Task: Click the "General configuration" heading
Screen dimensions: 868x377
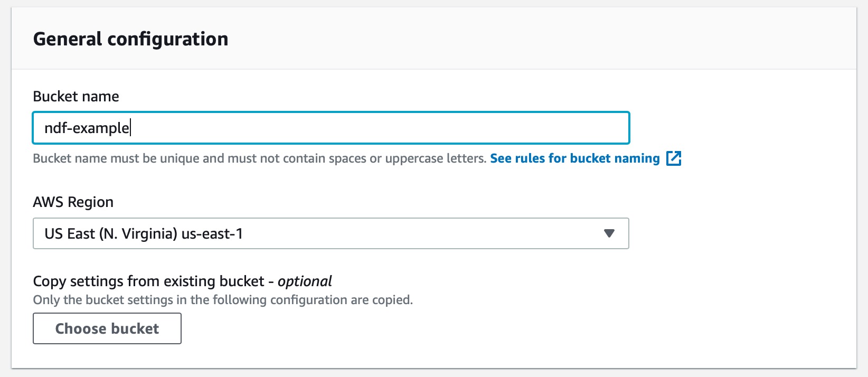Action: pyautogui.click(x=130, y=39)
